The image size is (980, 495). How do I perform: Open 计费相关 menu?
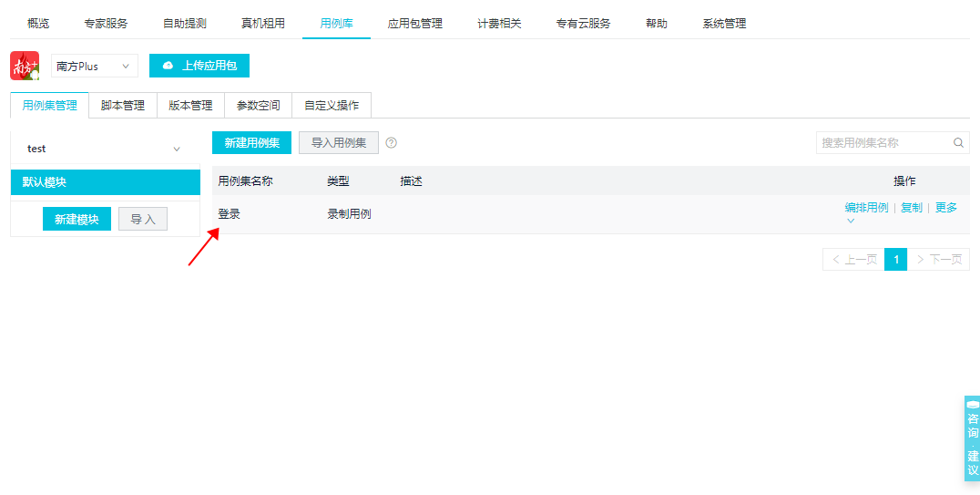click(x=499, y=24)
